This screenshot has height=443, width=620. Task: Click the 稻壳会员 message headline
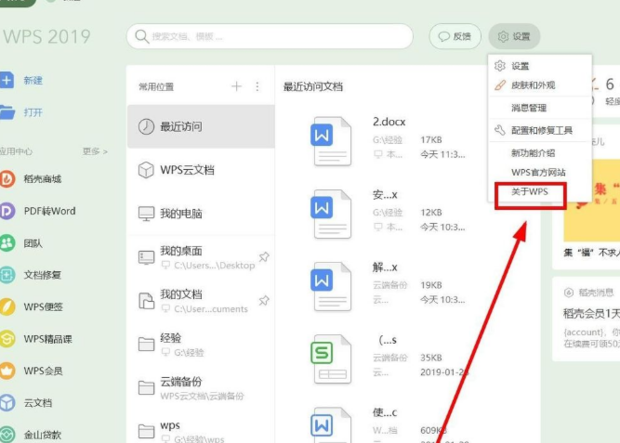(591, 314)
